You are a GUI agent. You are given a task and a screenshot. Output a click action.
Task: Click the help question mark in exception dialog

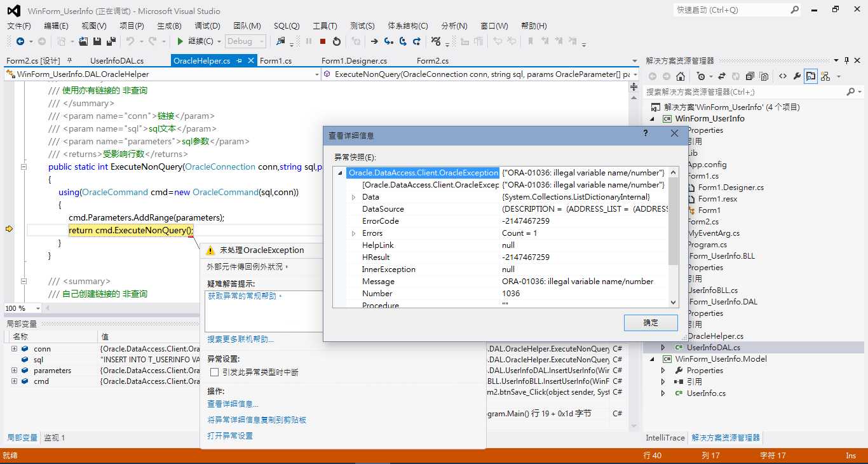(x=646, y=133)
